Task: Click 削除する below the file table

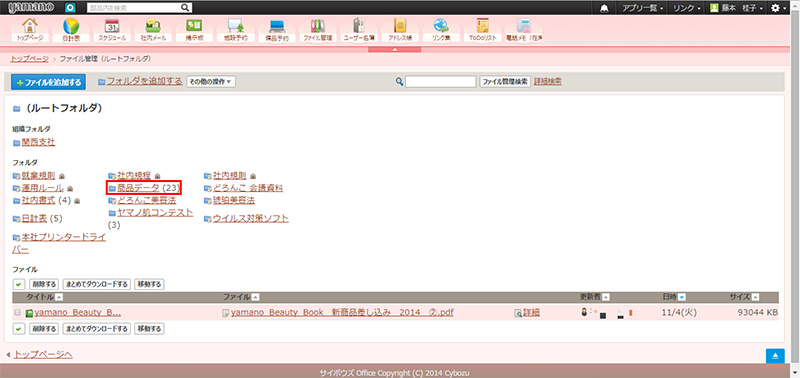Action: pyautogui.click(x=44, y=329)
